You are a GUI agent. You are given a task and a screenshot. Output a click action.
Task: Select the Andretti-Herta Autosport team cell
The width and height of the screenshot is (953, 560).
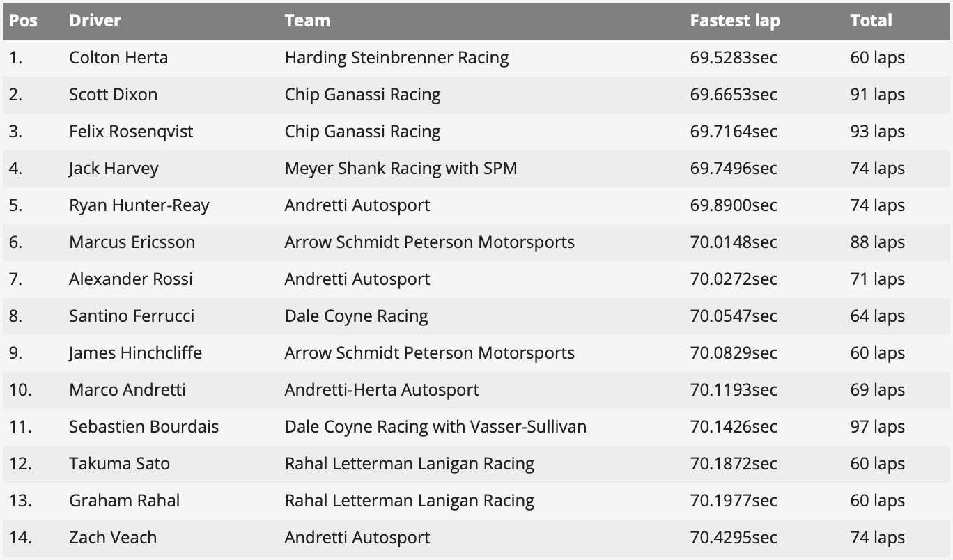[382, 390]
